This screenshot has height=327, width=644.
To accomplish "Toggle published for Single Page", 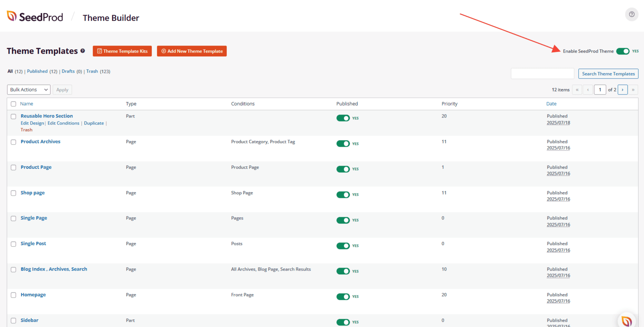I will point(343,220).
